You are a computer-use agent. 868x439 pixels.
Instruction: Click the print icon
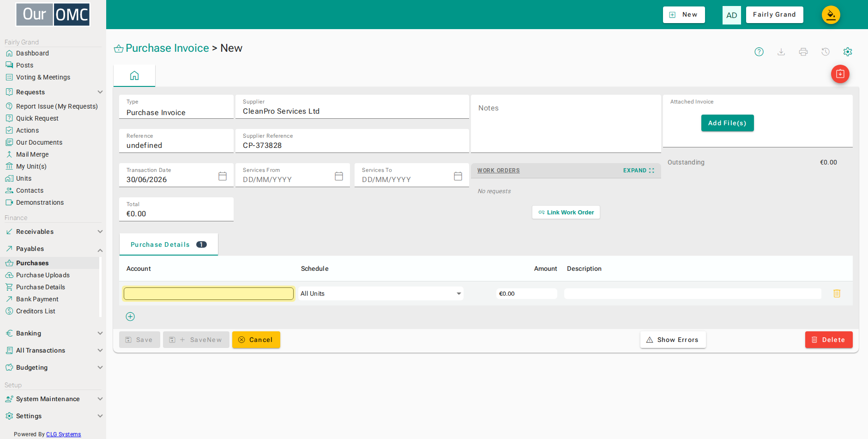(803, 52)
